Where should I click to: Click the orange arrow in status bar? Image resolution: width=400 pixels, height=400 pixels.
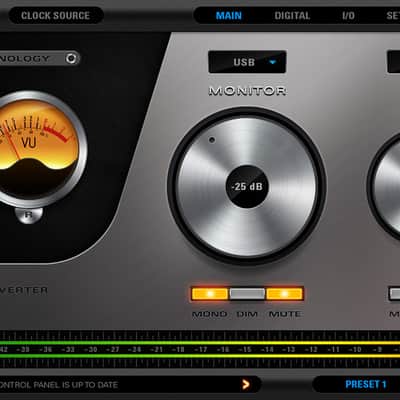point(246,385)
